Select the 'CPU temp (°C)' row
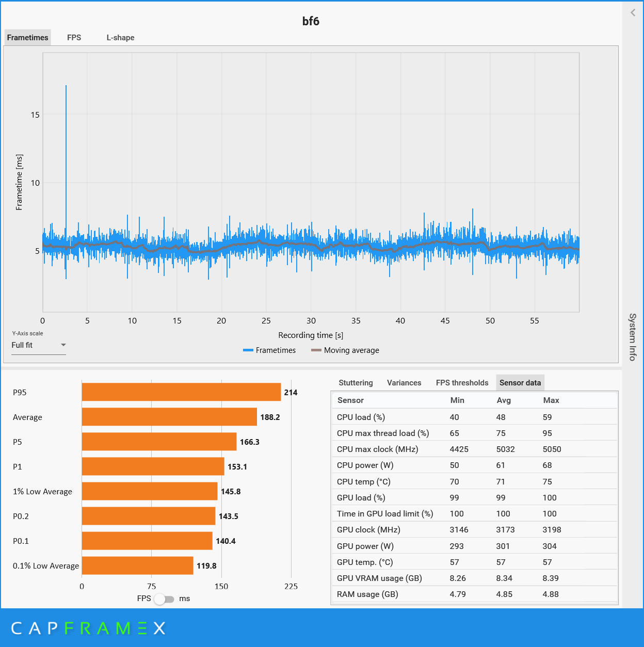 (x=474, y=481)
